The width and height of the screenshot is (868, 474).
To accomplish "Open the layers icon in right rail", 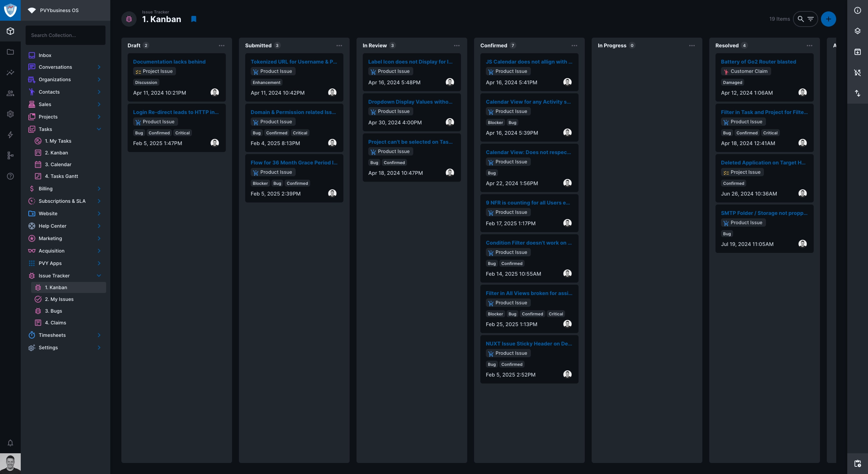I will coord(858,31).
